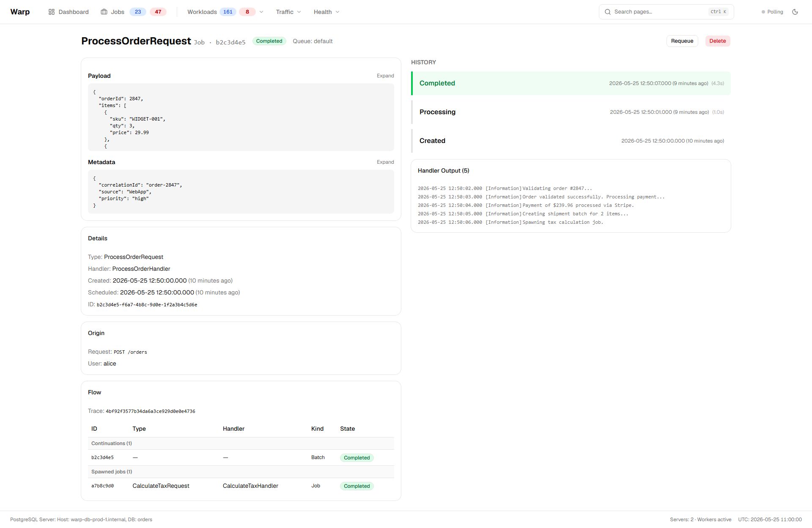
Task: Click the Workloads red badge 8
Action: [247, 12]
